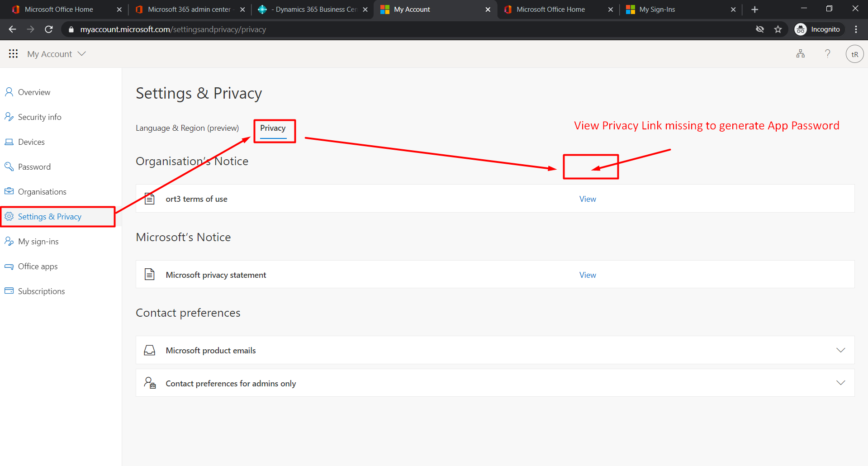868x466 pixels.
Task: Expand the Microsoft product emails section
Action: [x=840, y=350]
